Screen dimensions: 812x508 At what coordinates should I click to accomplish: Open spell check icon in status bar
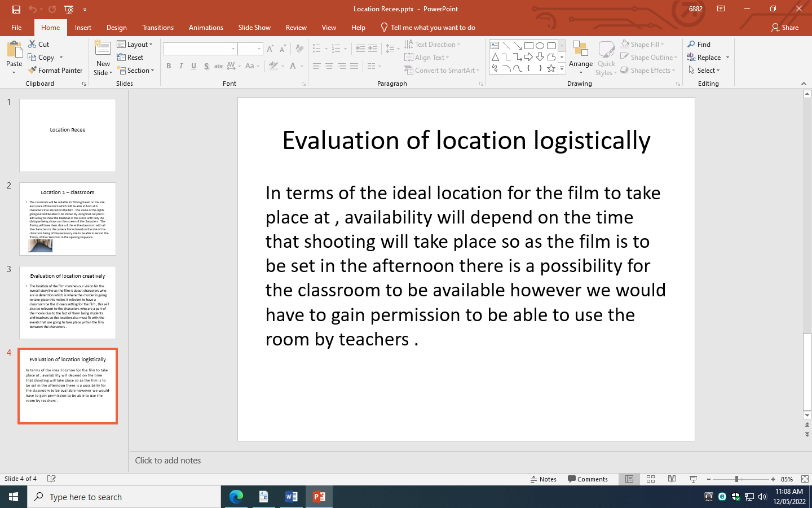coord(51,479)
